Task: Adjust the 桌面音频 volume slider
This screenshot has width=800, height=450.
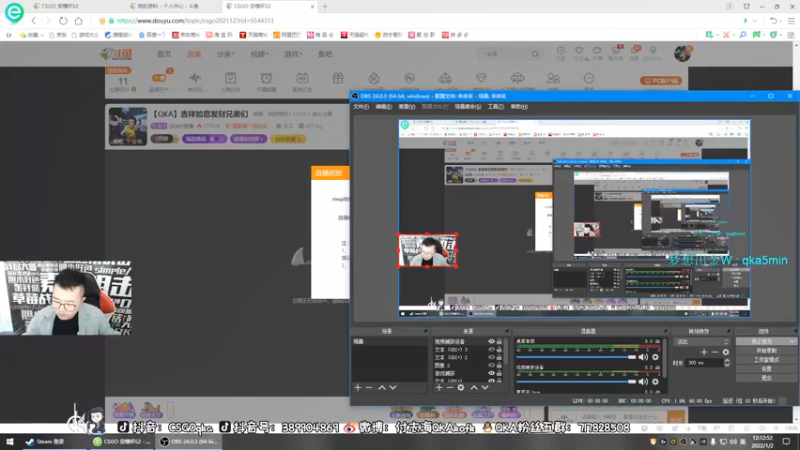Action: (577, 357)
